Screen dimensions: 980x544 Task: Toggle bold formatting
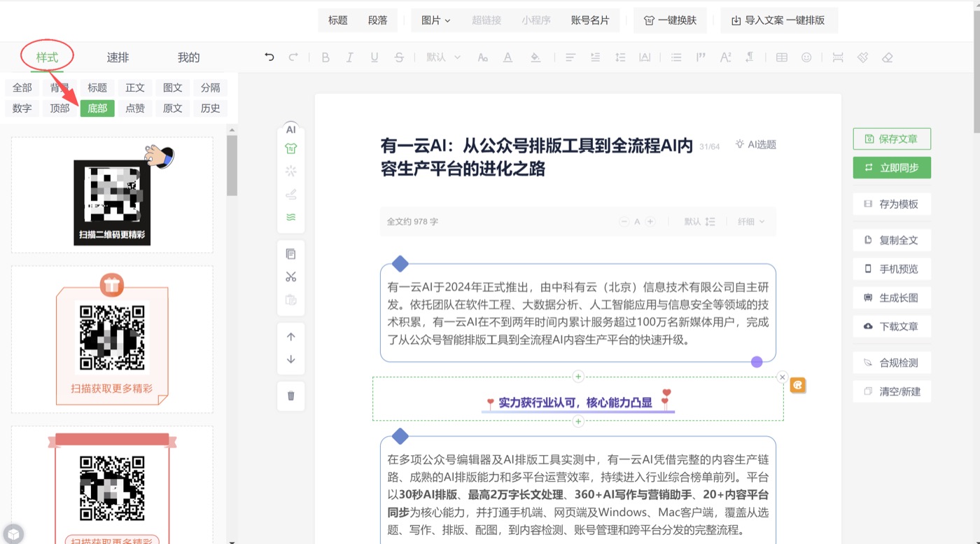pyautogui.click(x=325, y=57)
